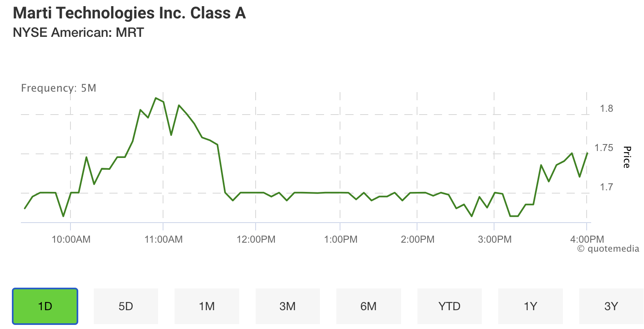Select the 3M range button
644x329 pixels.
click(288, 306)
